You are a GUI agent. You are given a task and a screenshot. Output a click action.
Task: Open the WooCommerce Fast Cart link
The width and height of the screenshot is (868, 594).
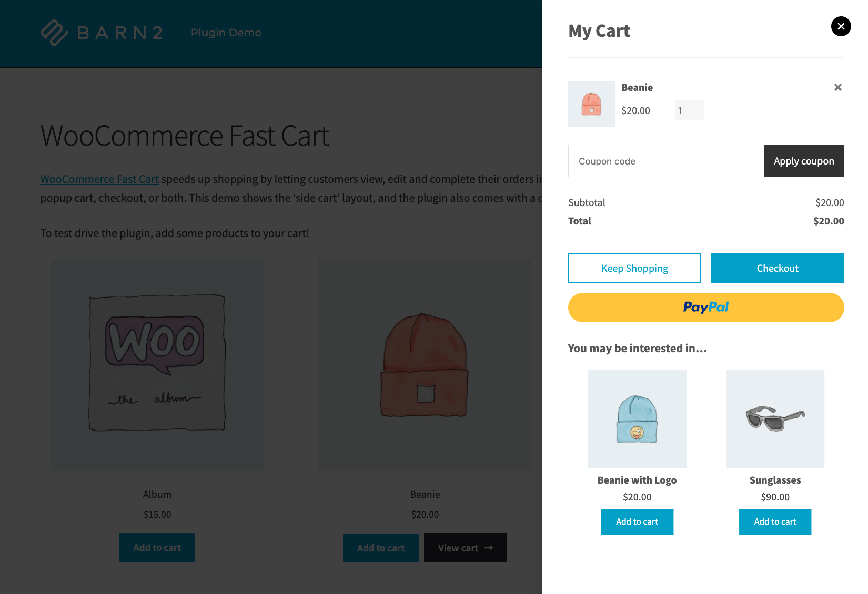tap(99, 179)
